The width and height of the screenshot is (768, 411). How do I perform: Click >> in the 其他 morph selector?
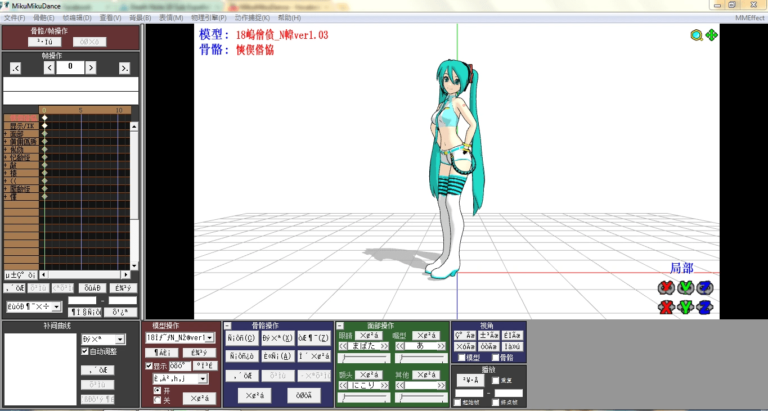[441, 385]
